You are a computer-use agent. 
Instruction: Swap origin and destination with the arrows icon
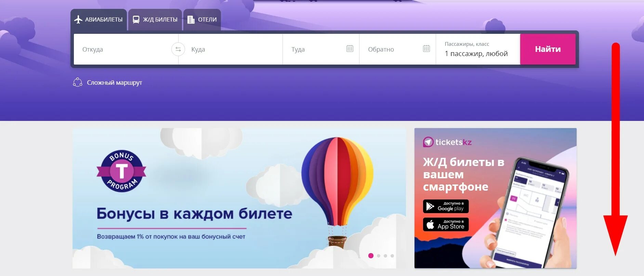coord(178,49)
